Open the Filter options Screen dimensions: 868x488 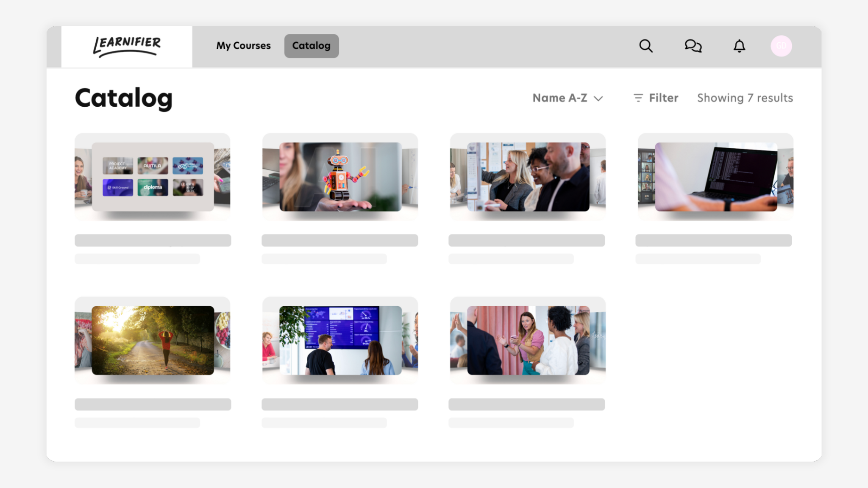coord(663,98)
